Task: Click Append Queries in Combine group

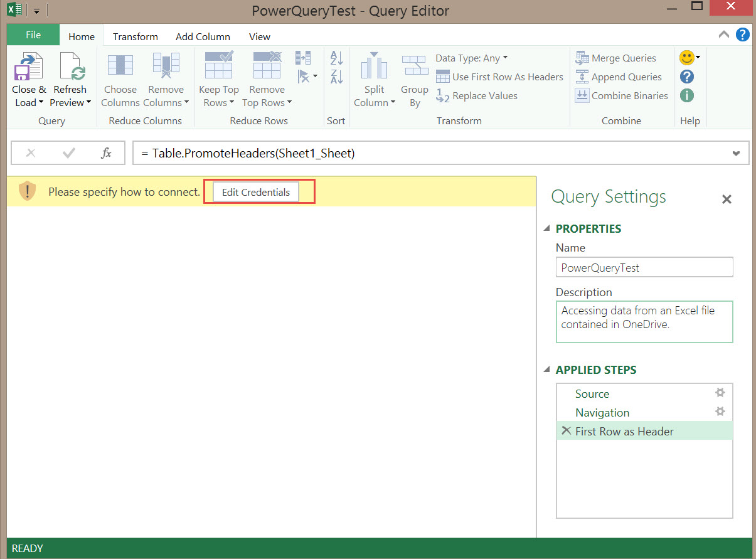Action: click(x=618, y=77)
